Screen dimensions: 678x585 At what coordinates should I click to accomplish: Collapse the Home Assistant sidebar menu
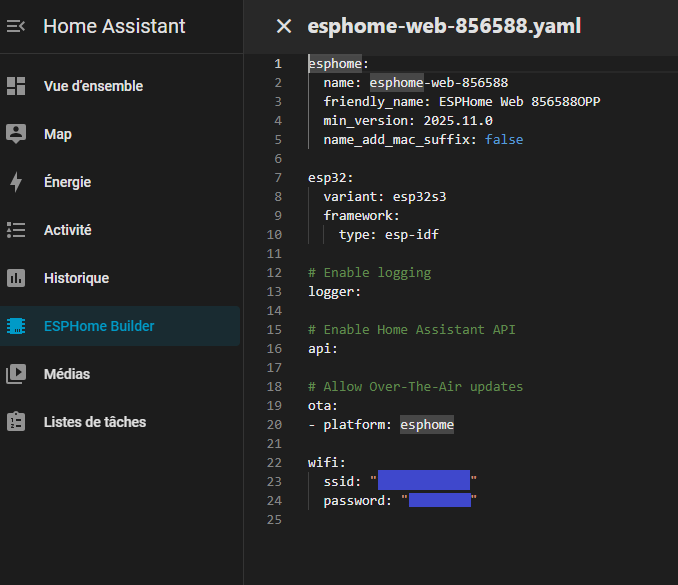tap(16, 26)
